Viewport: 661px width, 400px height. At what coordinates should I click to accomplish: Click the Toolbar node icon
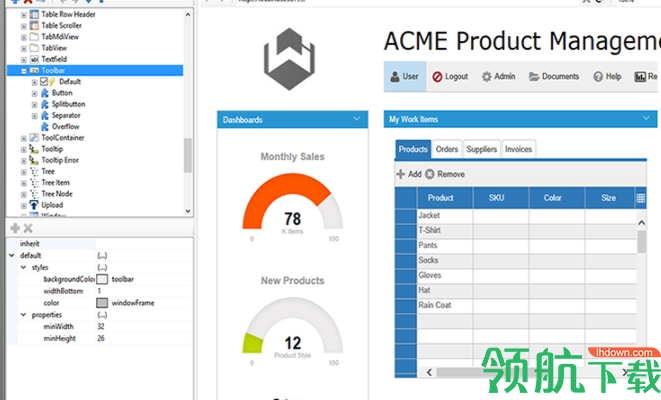point(34,70)
